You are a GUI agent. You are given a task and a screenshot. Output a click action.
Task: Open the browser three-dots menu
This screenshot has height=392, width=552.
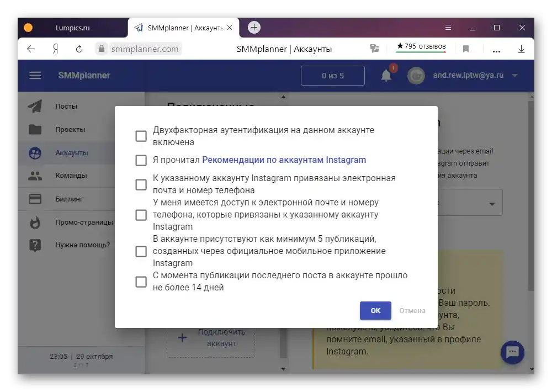496,51
